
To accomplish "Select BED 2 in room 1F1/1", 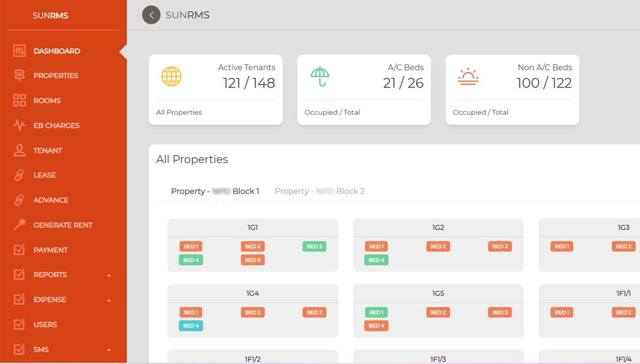I will click(x=624, y=312).
